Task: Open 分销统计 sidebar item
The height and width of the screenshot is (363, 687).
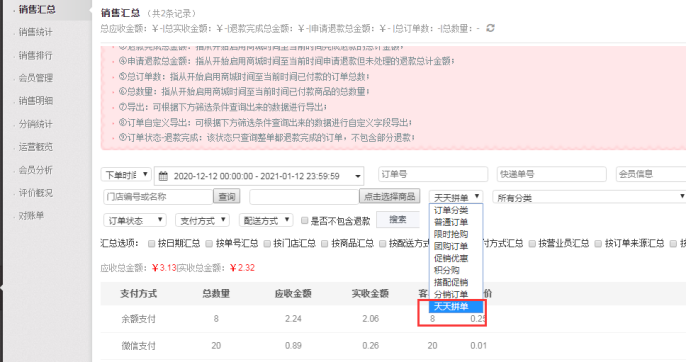Action: click(35, 124)
